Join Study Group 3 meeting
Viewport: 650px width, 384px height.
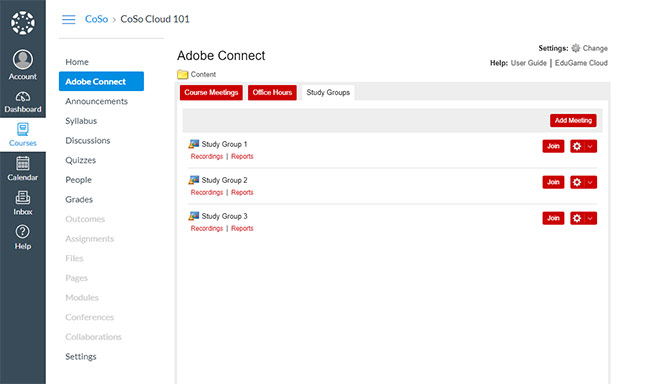553,218
